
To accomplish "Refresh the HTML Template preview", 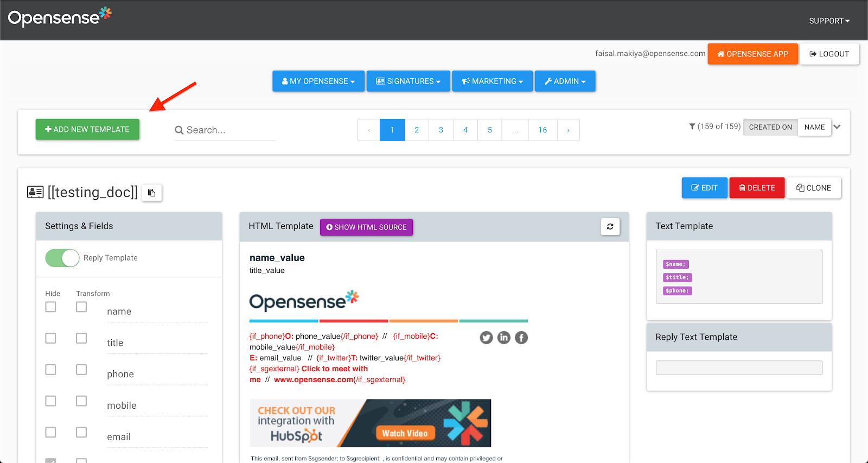I will (x=610, y=227).
